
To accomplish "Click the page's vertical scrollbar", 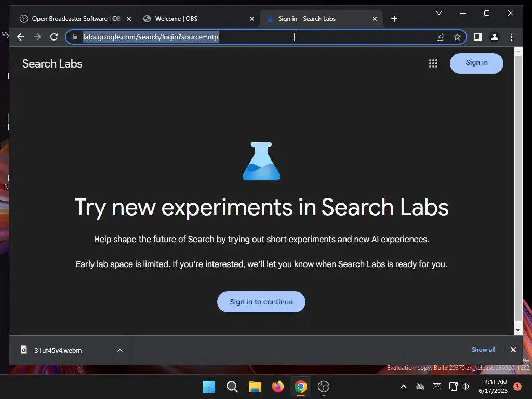I will tap(518, 188).
